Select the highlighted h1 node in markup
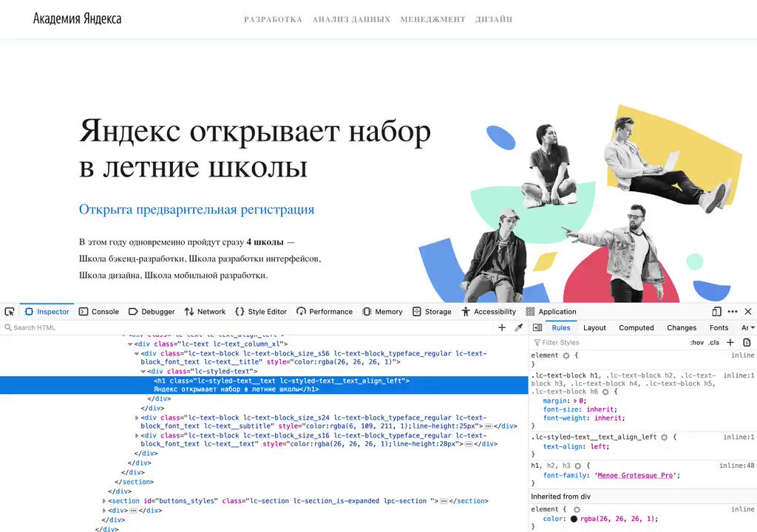The height and width of the screenshot is (532, 757). [264, 385]
